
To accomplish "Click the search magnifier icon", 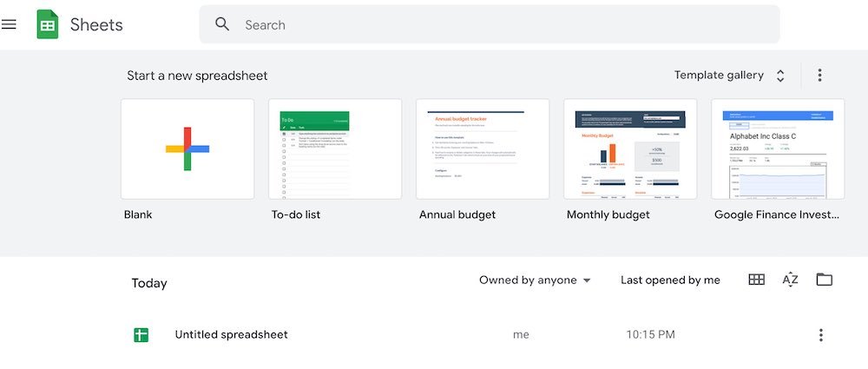I will (x=222, y=23).
